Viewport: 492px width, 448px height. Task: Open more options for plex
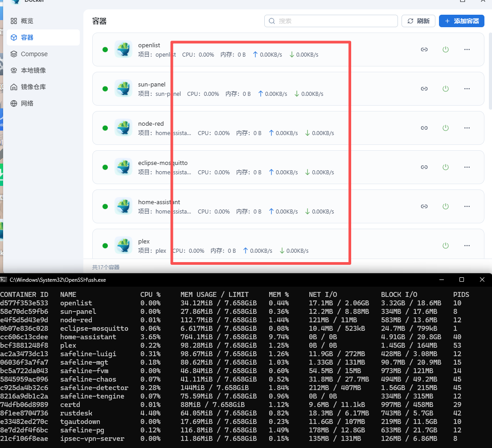[x=467, y=246]
